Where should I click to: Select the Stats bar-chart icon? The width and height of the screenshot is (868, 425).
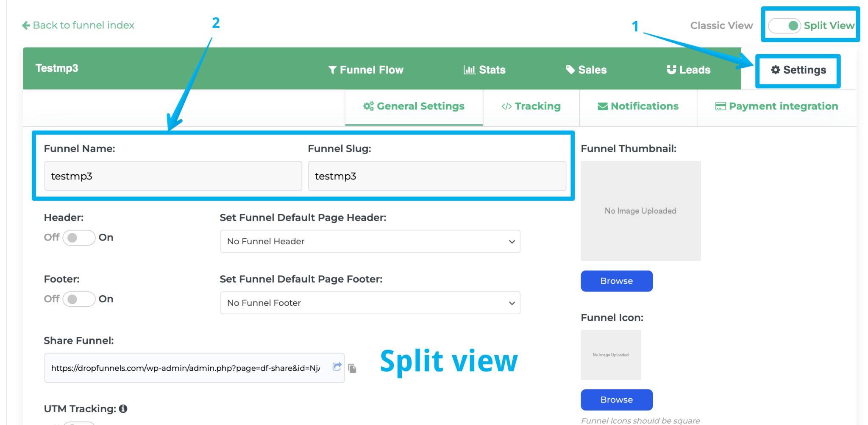click(469, 70)
